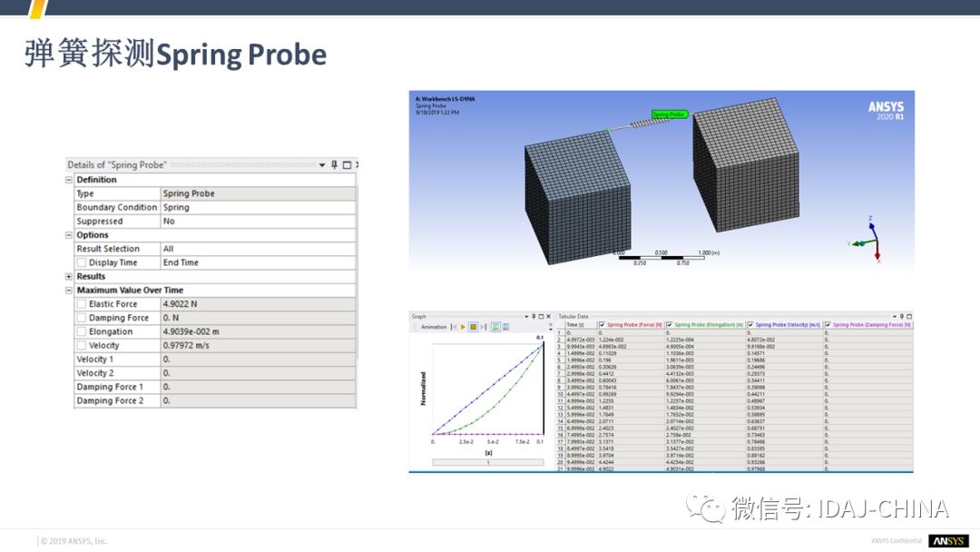Collapse Maximum Value Over Time group
This screenshot has height=552, width=980.
point(69,291)
